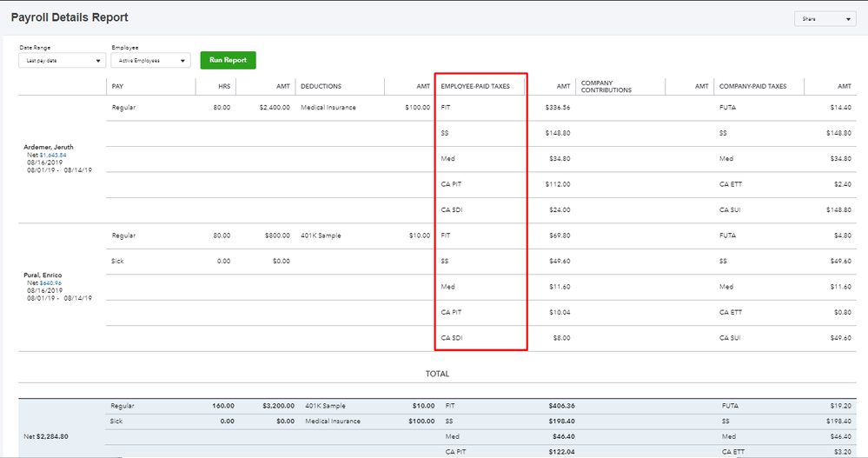Viewport: 868px width, 458px height.
Task: Click Medical Insurance in Ardemer's deductions
Action: (328, 108)
